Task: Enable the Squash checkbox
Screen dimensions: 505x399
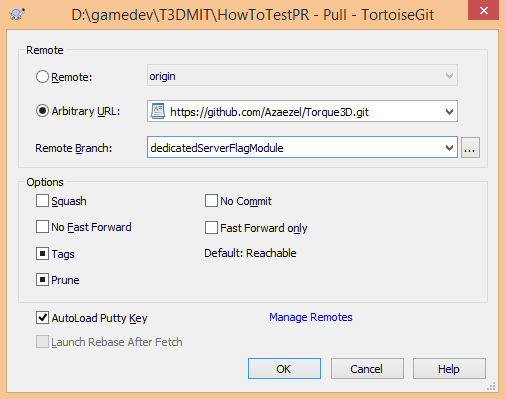Action: 42,201
